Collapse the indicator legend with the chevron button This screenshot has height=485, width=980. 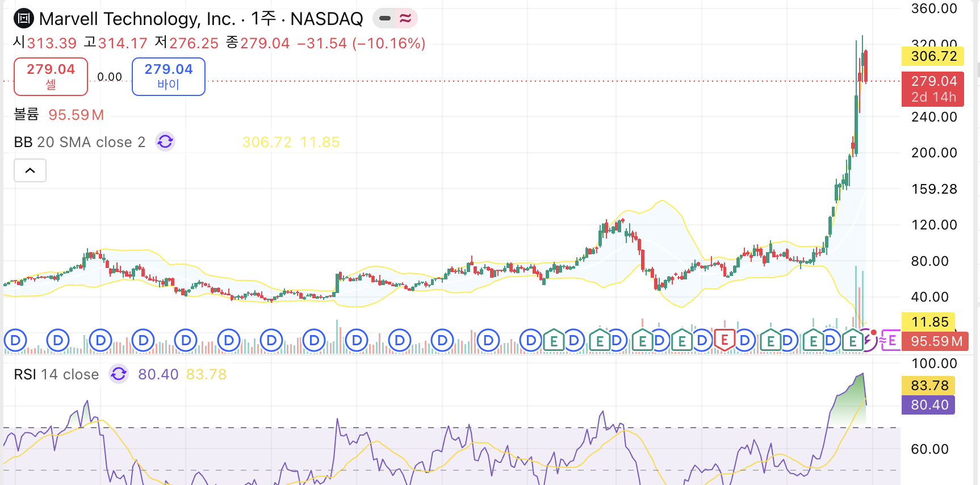tap(30, 170)
